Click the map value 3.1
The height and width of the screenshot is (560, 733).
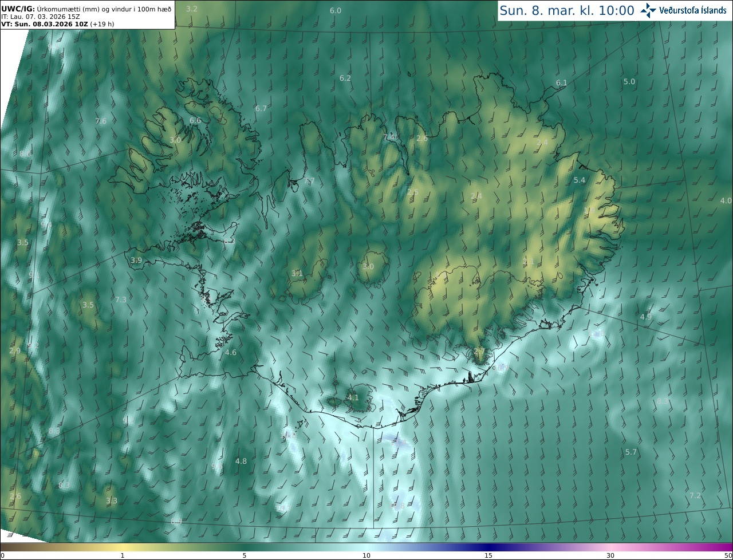coord(297,273)
